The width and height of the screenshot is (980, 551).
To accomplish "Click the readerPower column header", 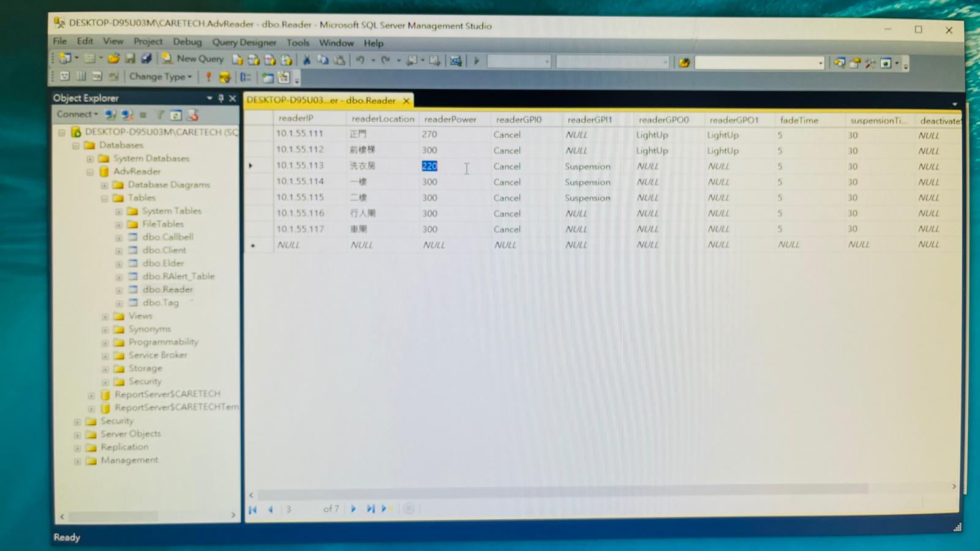I will (x=450, y=119).
